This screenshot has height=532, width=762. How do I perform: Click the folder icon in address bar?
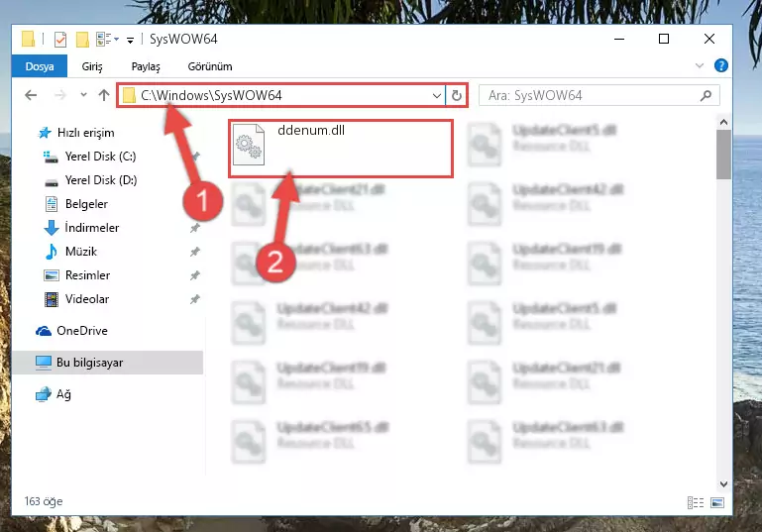click(128, 95)
